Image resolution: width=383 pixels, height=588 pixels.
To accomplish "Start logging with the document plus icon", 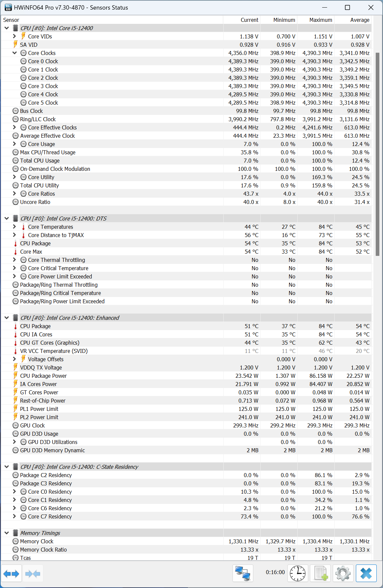I will (x=321, y=573).
